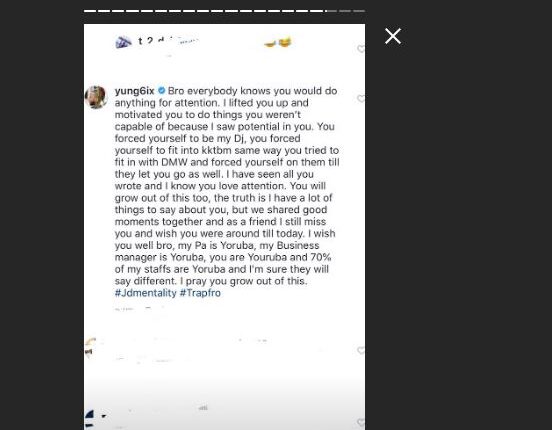This screenshot has height=430, width=552.
Task: Tap the heart icon at the bottom edge
Action: 361,422
